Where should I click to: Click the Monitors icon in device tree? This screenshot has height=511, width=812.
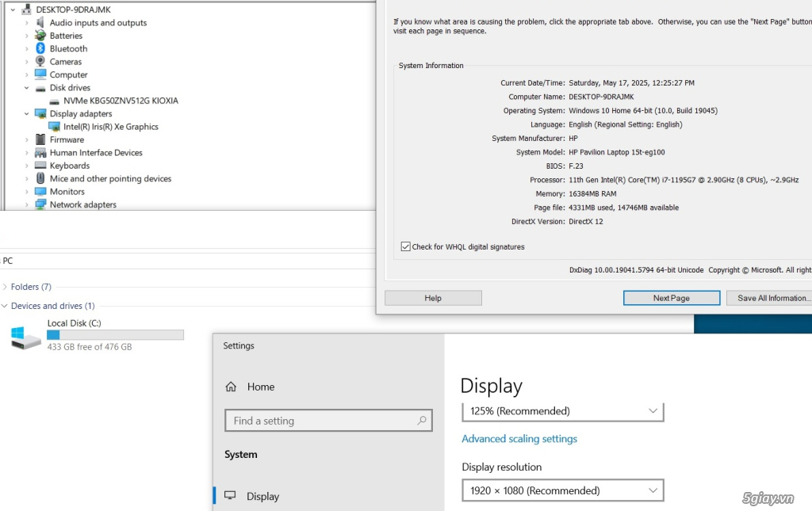click(40, 191)
